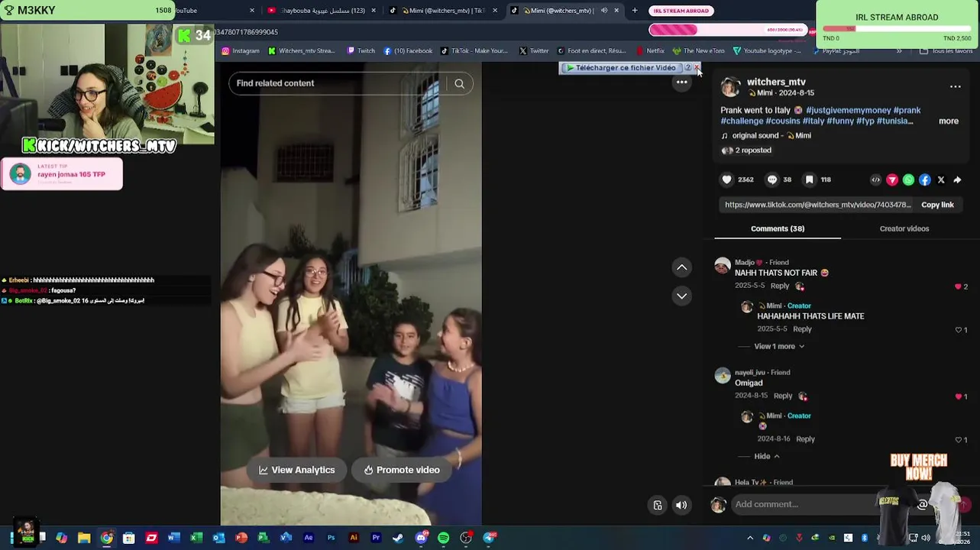This screenshot has height=550, width=980.
Task: Send to friends with the red paper plane icon
Action: [x=892, y=180]
